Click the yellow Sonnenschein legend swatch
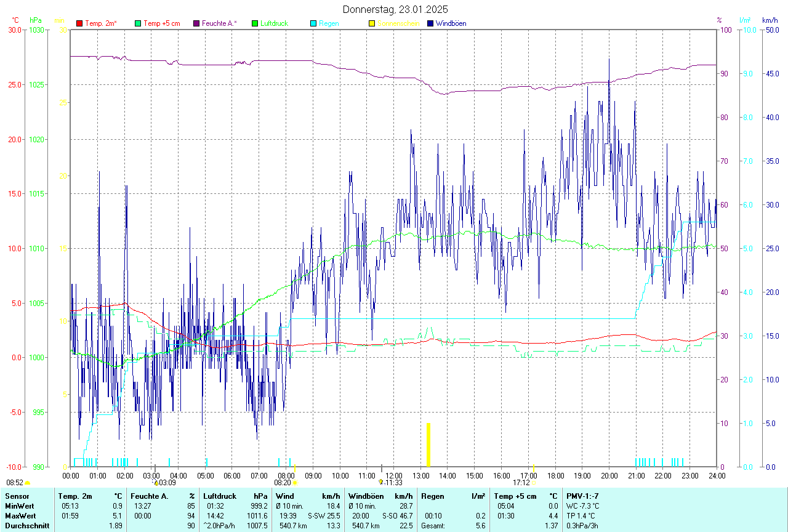788x532 pixels. (x=372, y=23)
